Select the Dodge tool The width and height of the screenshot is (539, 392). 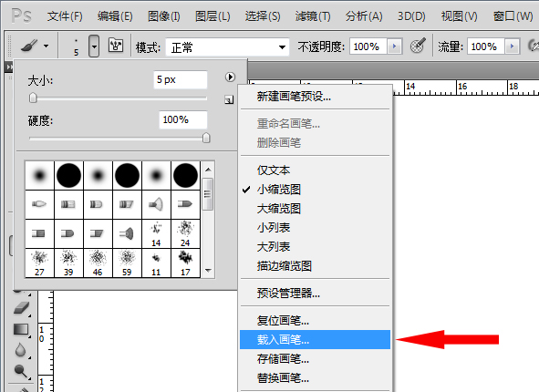tap(21, 371)
